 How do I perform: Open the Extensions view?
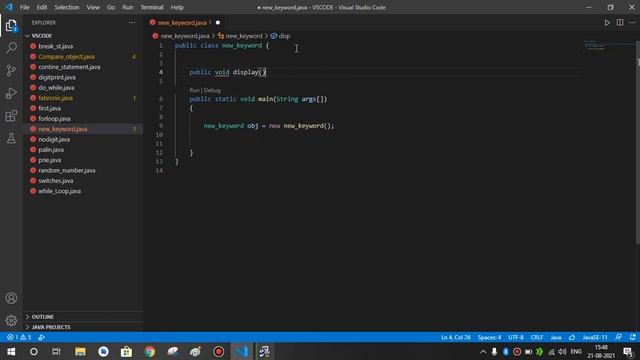[x=11, y=116]
